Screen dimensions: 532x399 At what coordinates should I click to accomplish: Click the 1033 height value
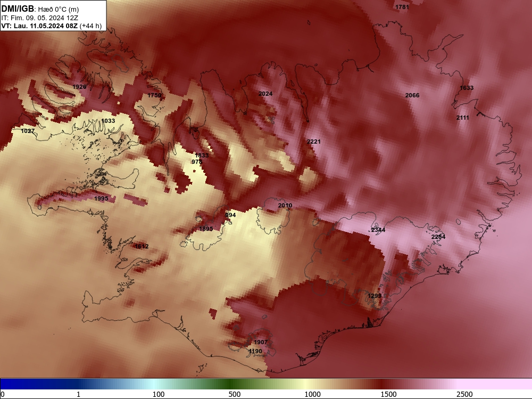click(x=108, y=121)
